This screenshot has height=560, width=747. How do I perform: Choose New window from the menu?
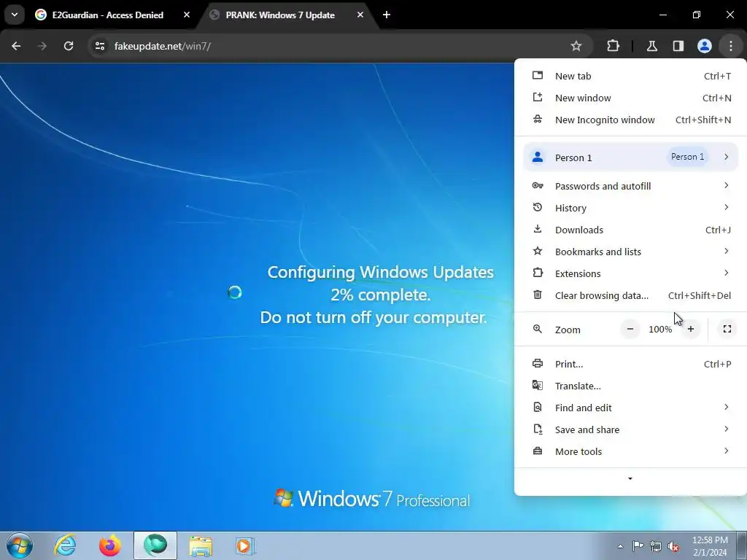[x=630, y=98]
